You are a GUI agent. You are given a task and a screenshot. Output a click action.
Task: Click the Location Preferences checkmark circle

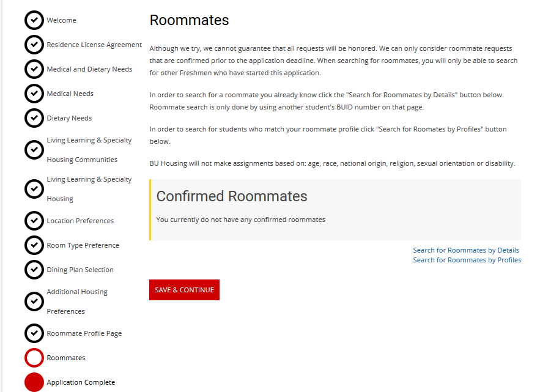(x=34, y=221)
